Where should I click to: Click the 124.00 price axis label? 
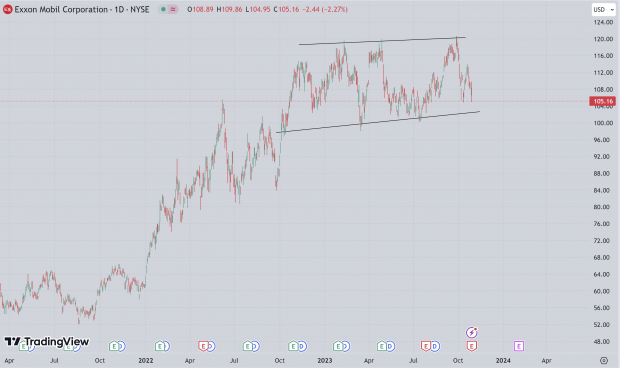point(603,23)
